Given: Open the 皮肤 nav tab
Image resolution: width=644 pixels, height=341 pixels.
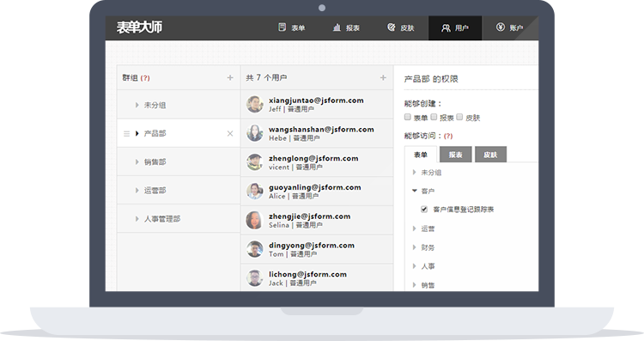Looking at the screenshot, I should click(x=401, y=28).
